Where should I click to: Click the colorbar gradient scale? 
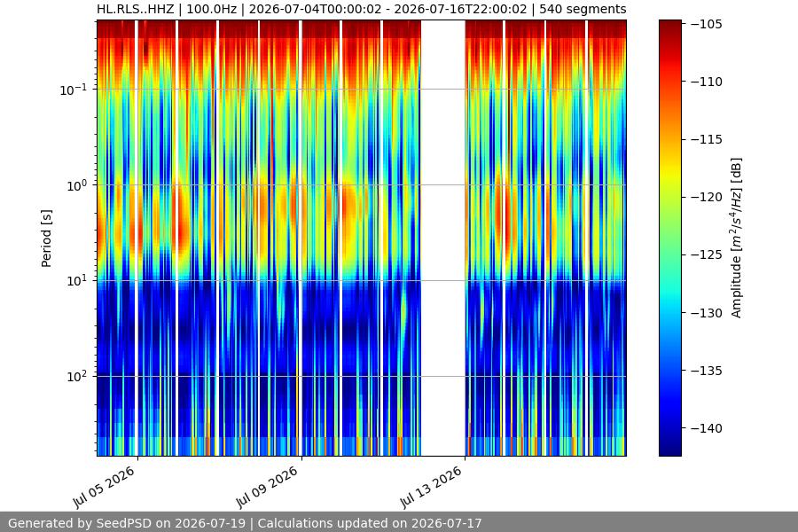coord(669,238)
